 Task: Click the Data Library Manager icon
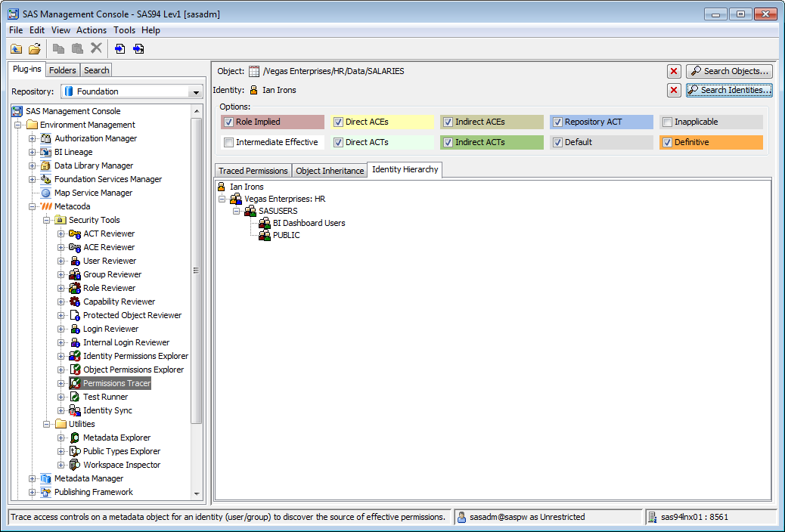(x=46, y=165)
